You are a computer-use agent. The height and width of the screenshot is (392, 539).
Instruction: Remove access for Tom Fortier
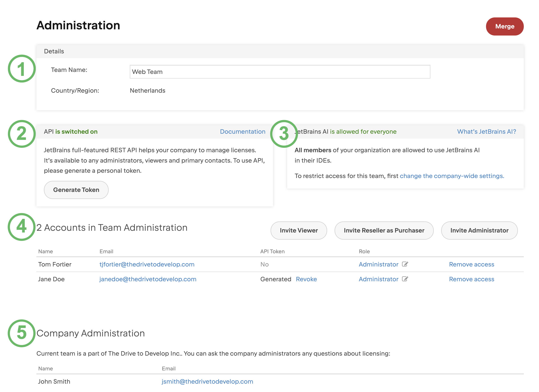[x=471, y=264]
